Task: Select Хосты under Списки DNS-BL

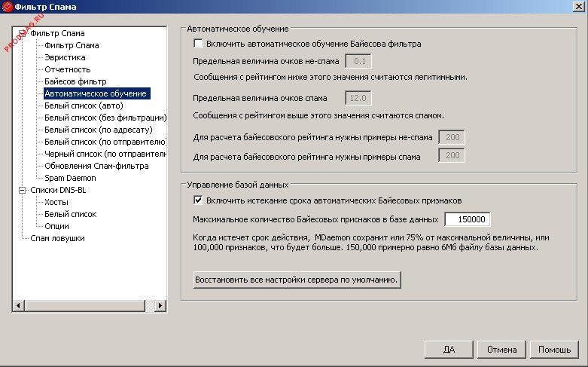Action: pyautogui.click(x=56, y=202)
